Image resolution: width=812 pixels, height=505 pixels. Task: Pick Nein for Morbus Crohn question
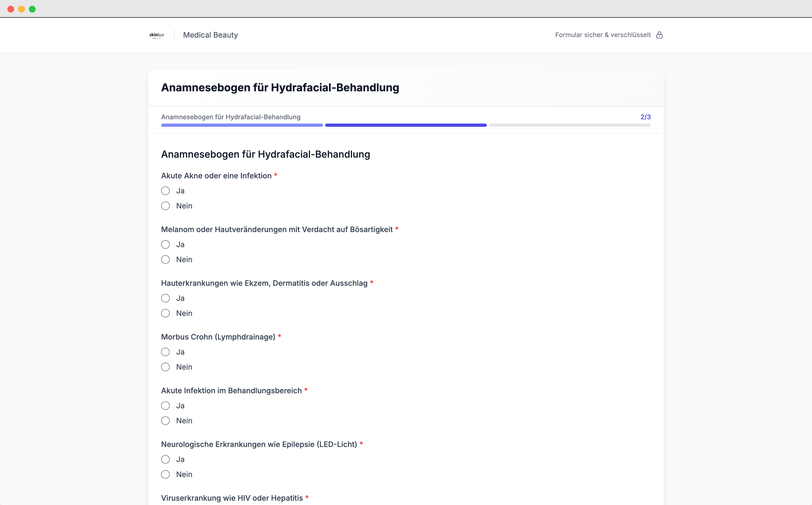(x=165, y=367)
